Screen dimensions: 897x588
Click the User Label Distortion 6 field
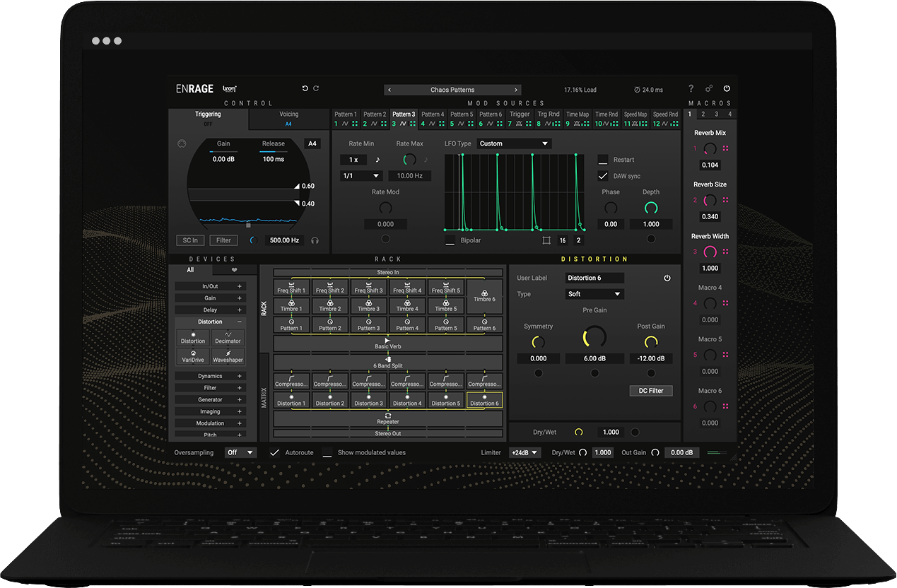tap(594, 278)
